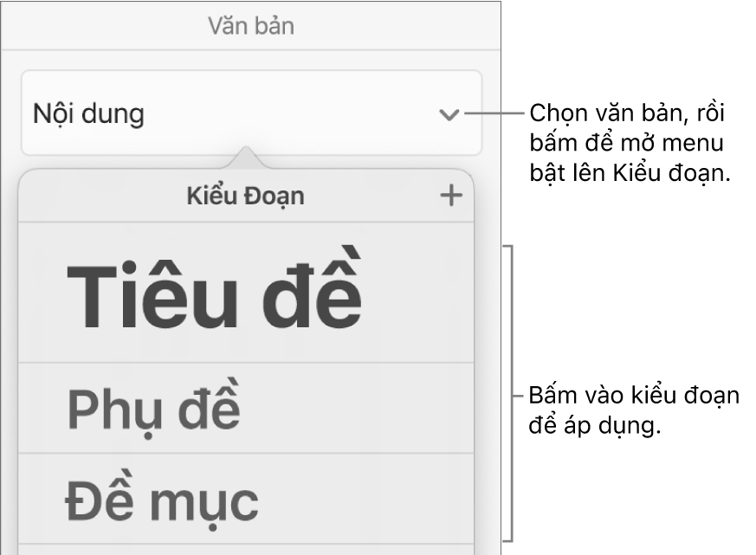Click the chevron arrow beside Nội dung

coord(449,115)
